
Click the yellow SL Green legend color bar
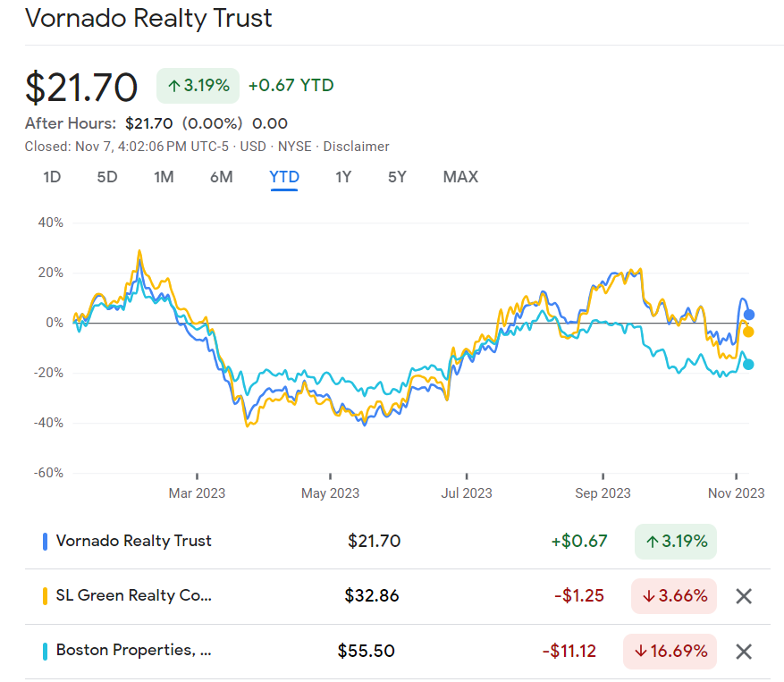coord(45,596)
